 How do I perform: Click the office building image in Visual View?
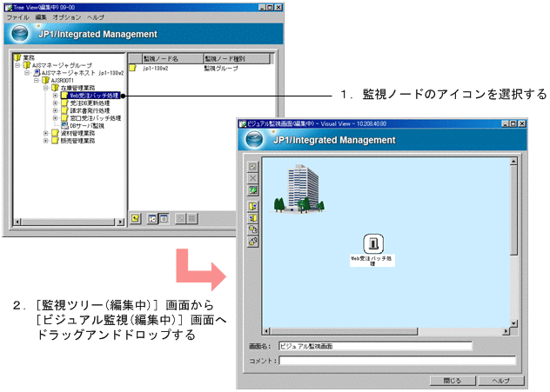(x=298, y=189)
